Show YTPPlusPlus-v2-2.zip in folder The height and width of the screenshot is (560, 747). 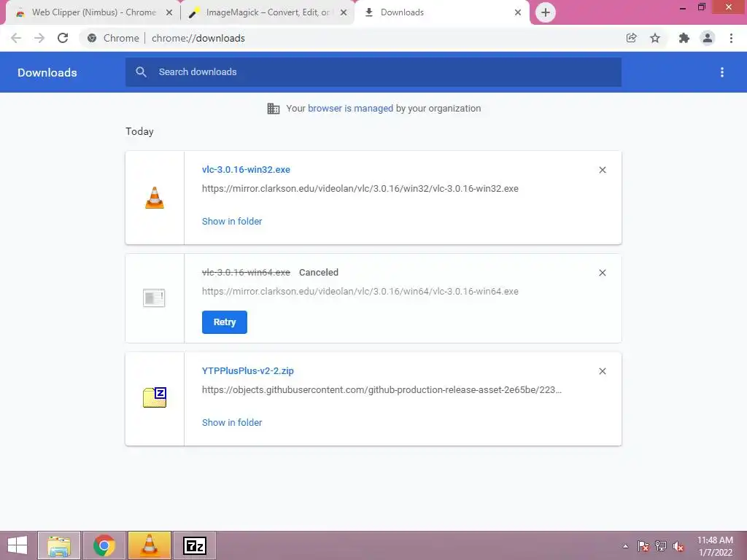pos(232,423)
